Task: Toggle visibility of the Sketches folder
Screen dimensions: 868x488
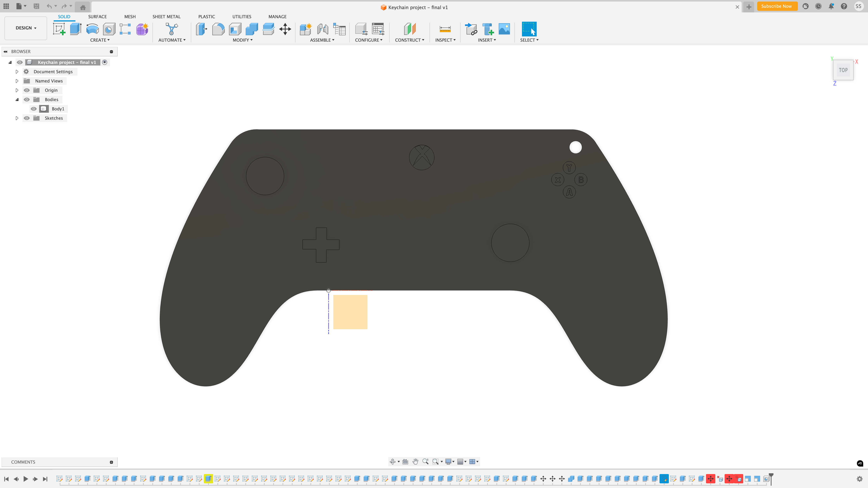Action: (x=27, y=118)
